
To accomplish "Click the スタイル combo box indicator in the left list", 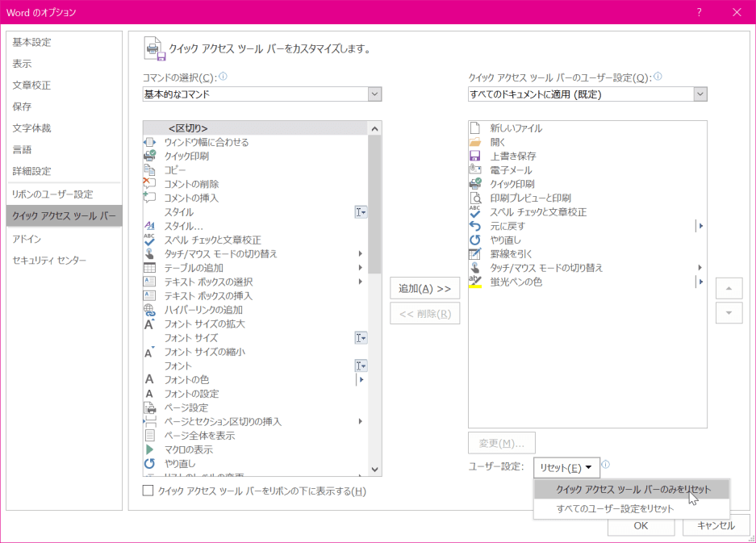I will pos(361,211).
